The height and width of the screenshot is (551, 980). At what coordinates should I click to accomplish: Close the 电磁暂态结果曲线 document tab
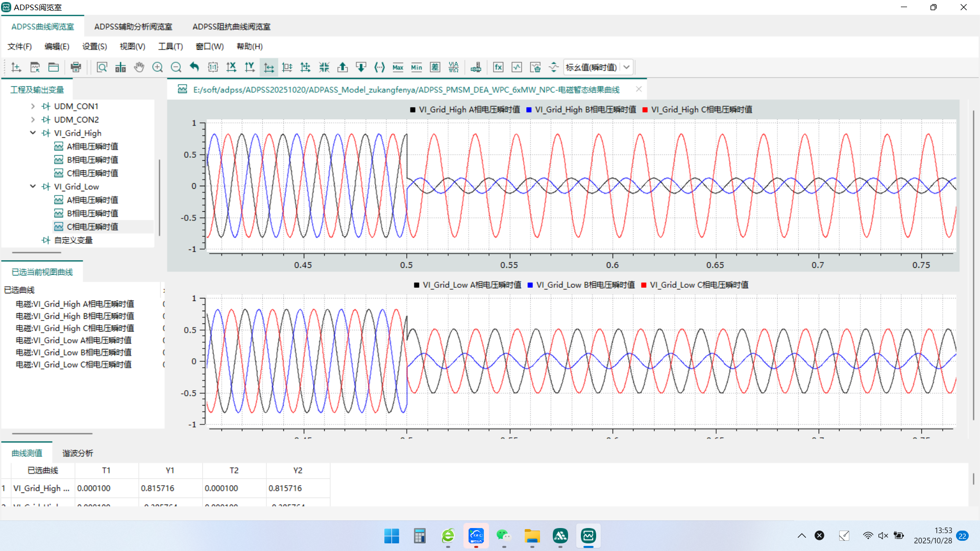click(x=639, y=89)
